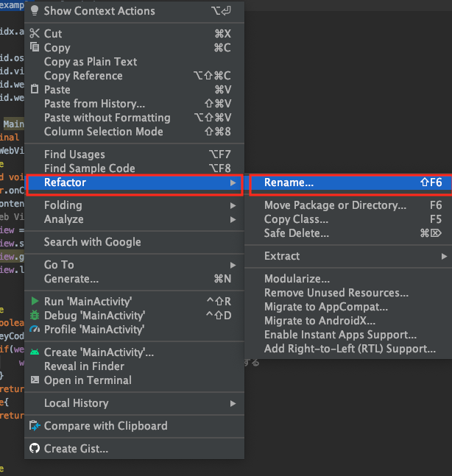Click the green Run triangle icon
452x476 pixels.
[x=35, y=301]
